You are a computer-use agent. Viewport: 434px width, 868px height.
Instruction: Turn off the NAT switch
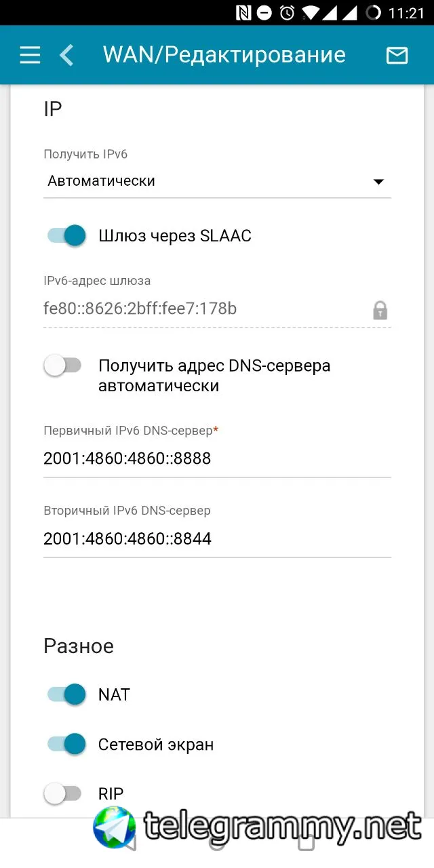(x=66, y=694)
